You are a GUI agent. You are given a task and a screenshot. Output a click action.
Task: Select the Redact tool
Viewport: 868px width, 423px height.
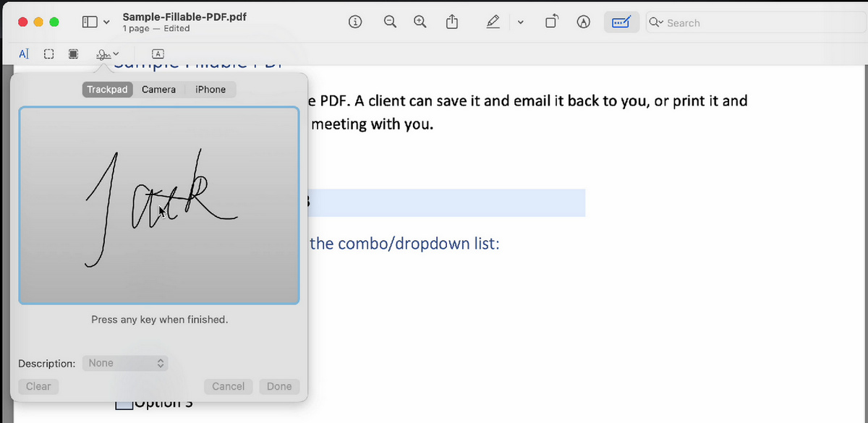(74, 54)
